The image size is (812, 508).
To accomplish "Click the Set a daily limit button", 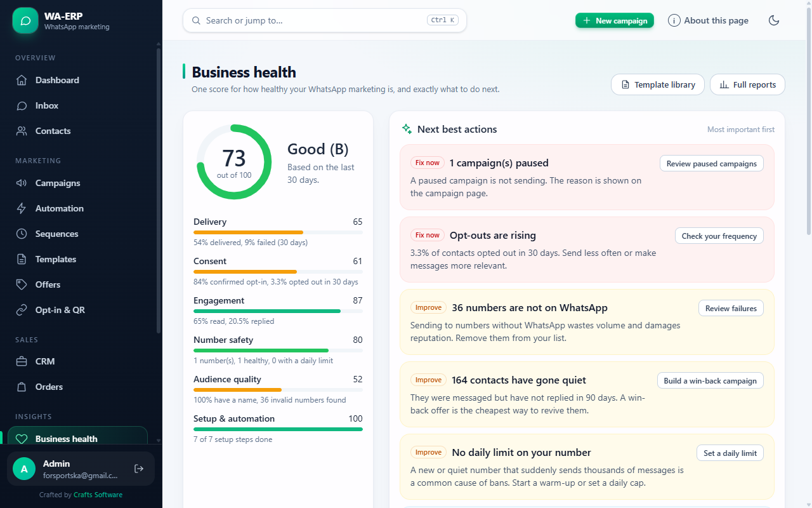I will [730, 453].
